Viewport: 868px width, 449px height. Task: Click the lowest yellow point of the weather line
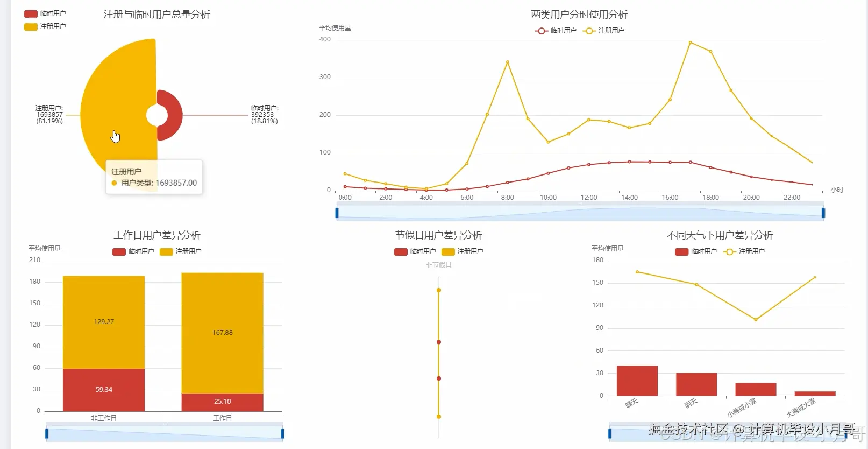[x=756, y=320]
